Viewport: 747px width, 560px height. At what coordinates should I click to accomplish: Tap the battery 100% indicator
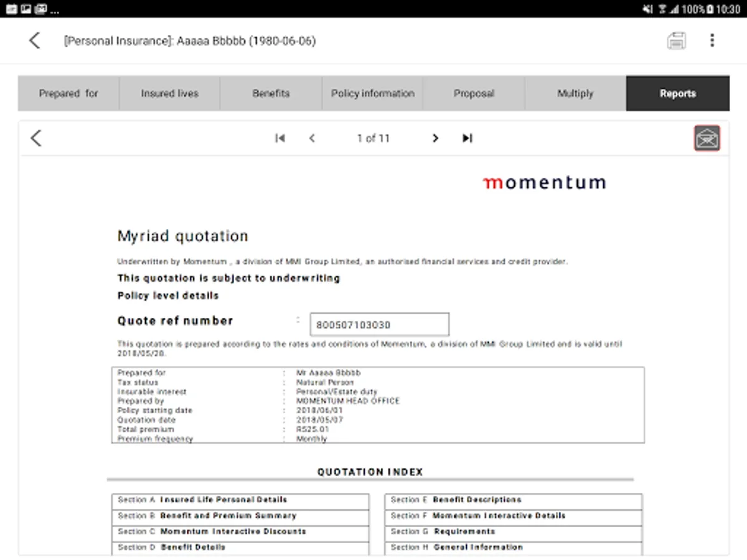tap(697, 9)
